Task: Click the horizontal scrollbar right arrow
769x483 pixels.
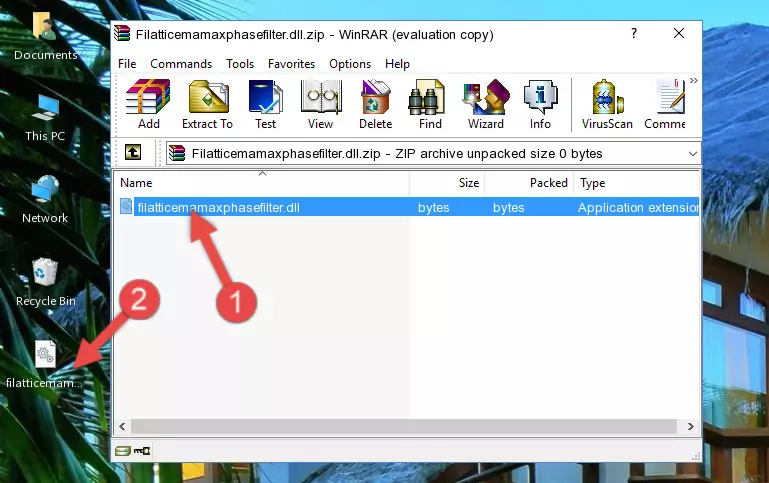Action: tap(691, 426)
